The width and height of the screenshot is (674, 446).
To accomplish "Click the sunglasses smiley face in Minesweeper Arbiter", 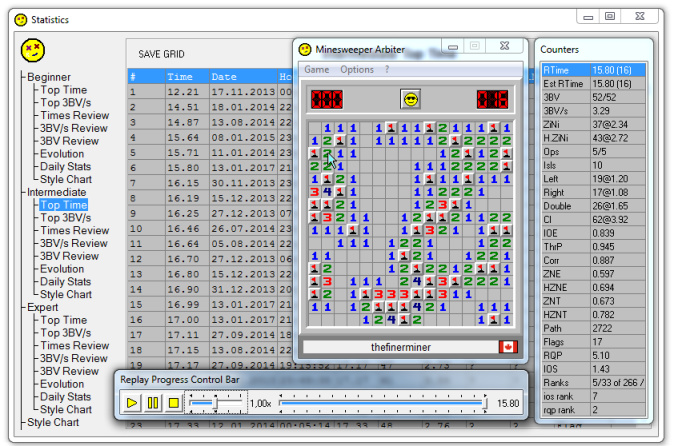I will pyautogui.click(x=411, y=100).
